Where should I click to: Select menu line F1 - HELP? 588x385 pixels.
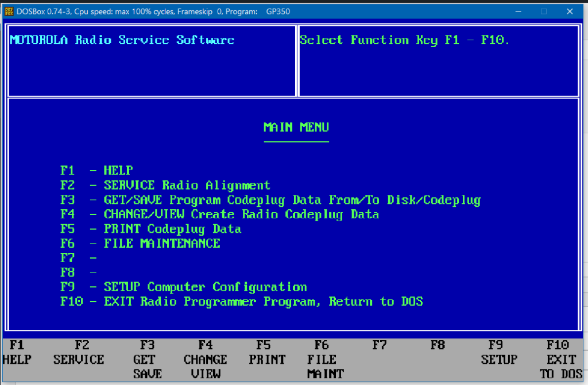96,170
